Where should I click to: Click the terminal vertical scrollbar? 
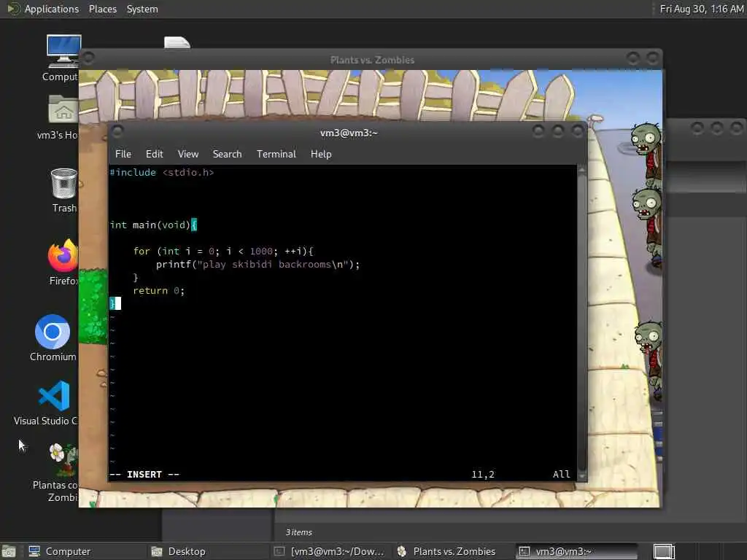(581, 323)
